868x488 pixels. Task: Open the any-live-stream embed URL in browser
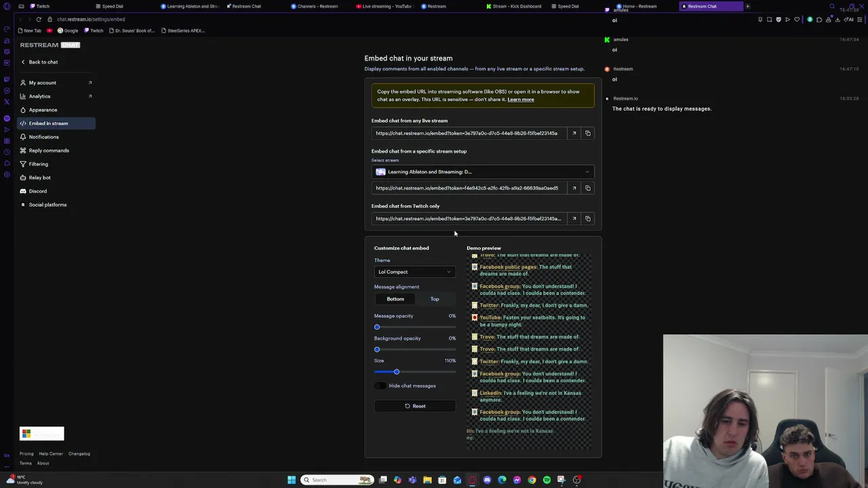click(574, 134)
